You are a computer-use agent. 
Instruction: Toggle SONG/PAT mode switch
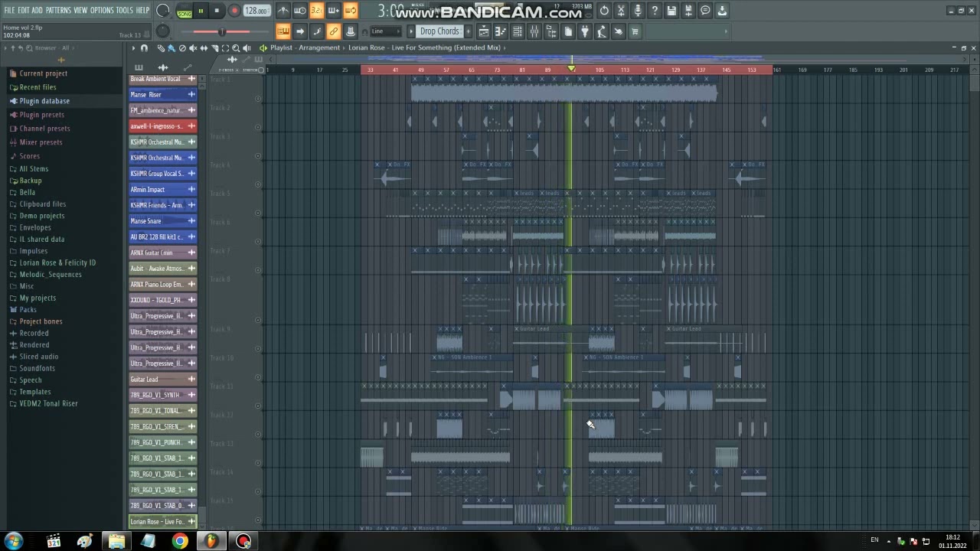tap(184, 11)
